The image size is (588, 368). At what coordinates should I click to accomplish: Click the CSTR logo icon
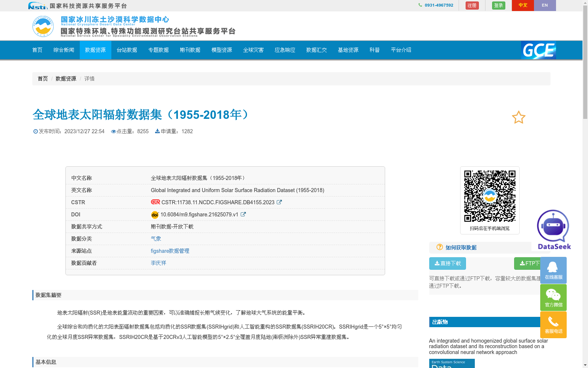click(155, 202)
